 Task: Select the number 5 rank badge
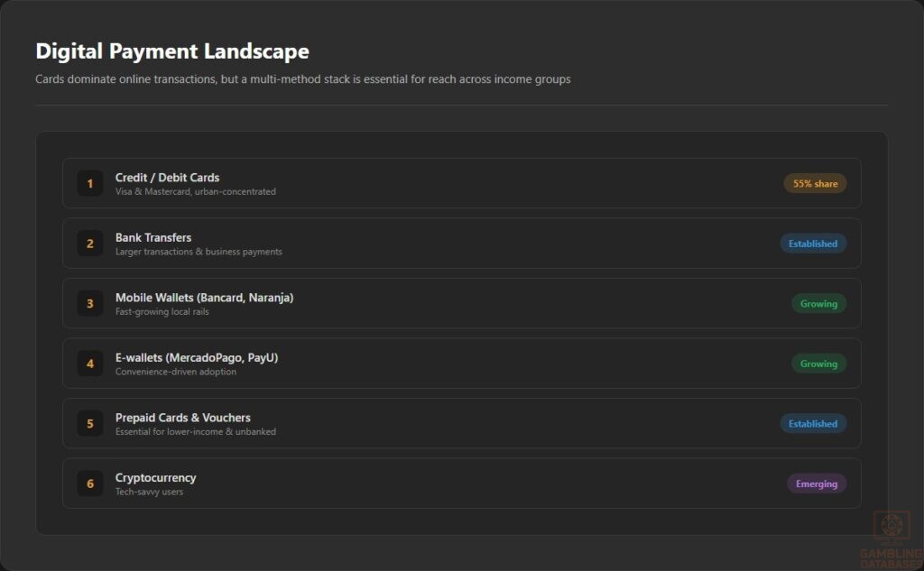point(90,424)
